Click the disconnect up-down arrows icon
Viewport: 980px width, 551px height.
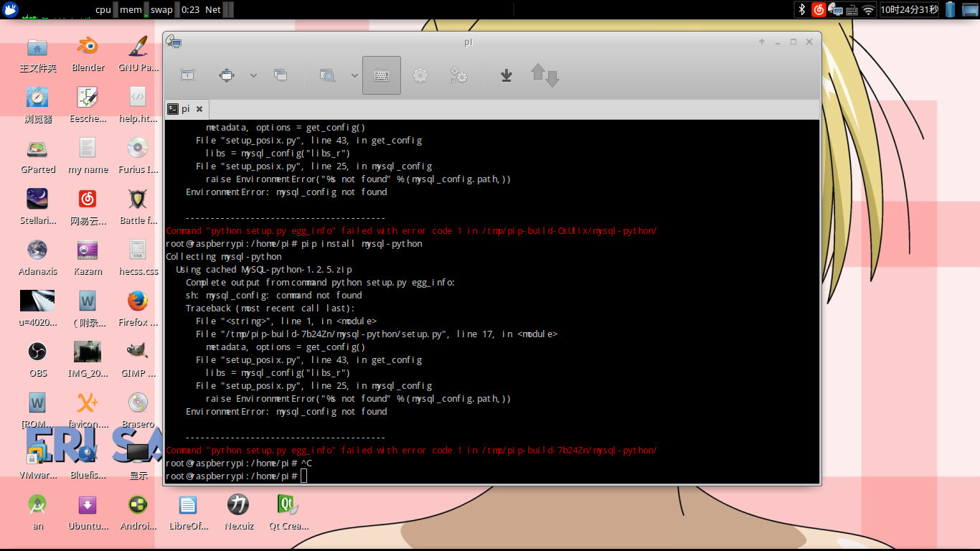click(x=545, y=75)
